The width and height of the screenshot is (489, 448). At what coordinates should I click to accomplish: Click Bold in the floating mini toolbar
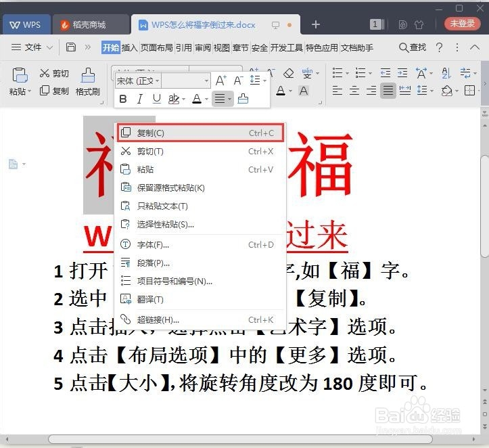click(x=123, y=99)
